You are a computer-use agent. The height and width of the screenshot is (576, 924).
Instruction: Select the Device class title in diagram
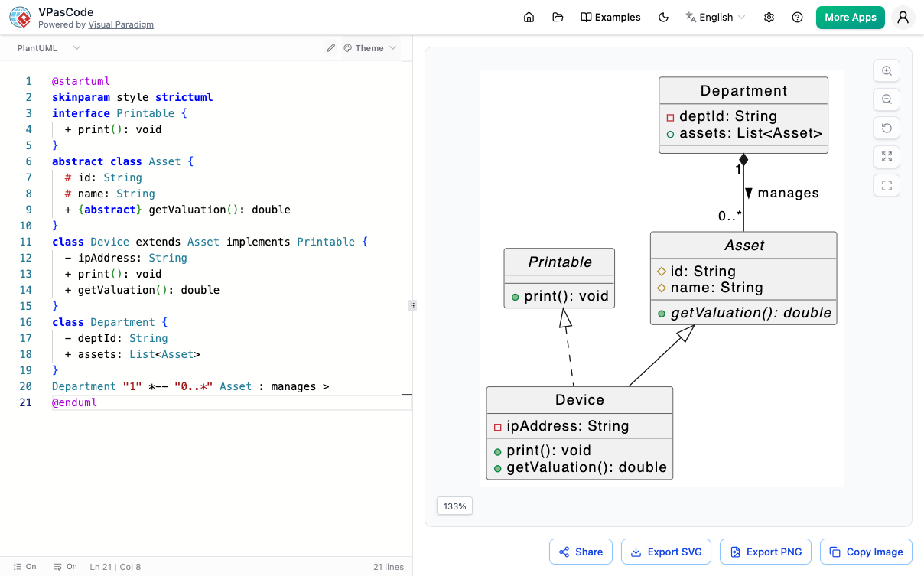point(580,400)
